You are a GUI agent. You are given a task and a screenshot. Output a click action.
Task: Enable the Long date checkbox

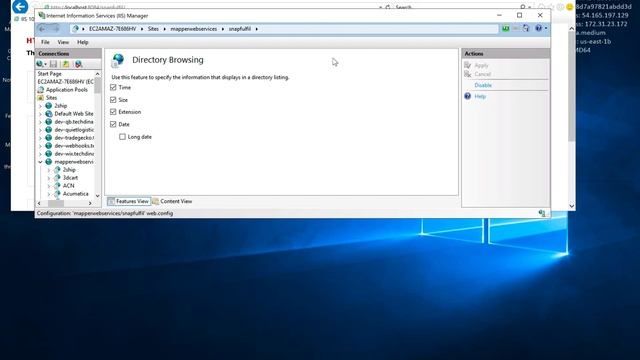click(122, 137)
